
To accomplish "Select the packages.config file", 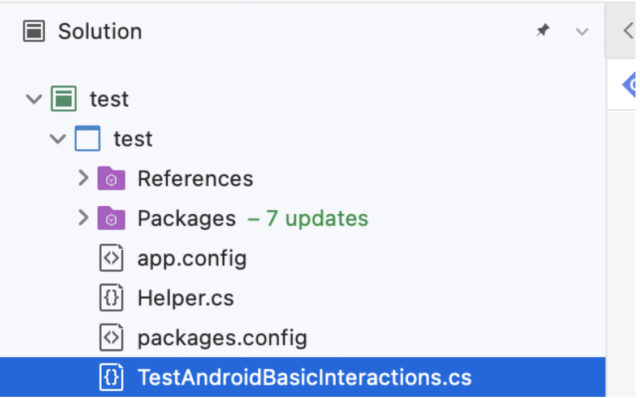I will click(x=302, y=338).
